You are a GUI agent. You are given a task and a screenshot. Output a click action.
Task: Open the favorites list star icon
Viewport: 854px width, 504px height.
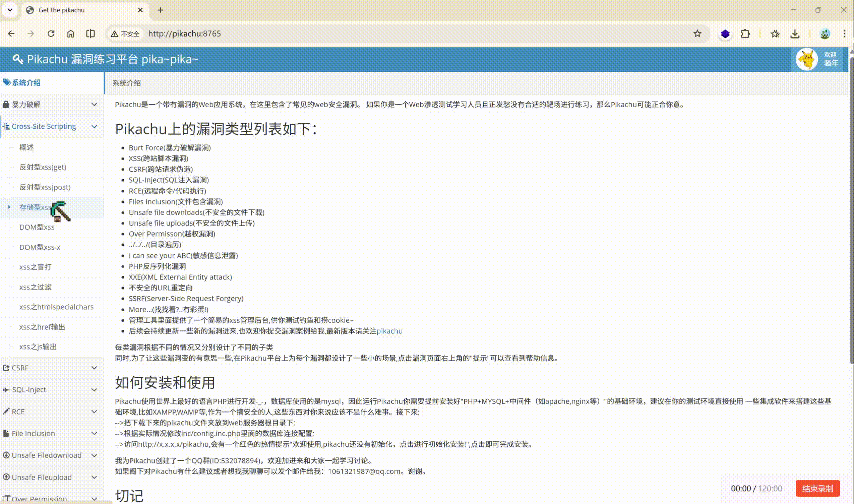point(775,34)
